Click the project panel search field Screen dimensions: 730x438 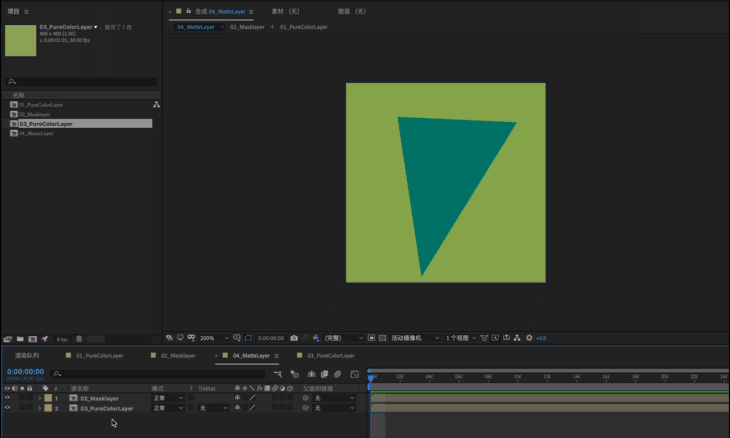(82, 82)
